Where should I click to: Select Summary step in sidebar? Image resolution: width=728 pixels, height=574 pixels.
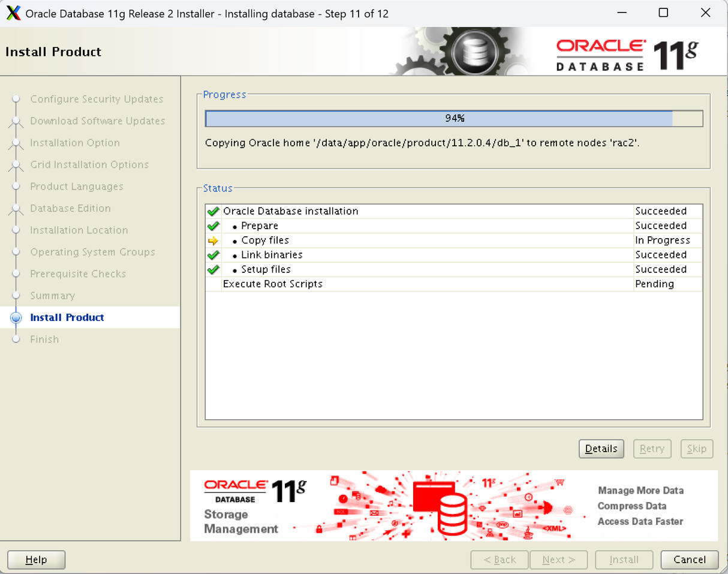[x=52, y=296]
